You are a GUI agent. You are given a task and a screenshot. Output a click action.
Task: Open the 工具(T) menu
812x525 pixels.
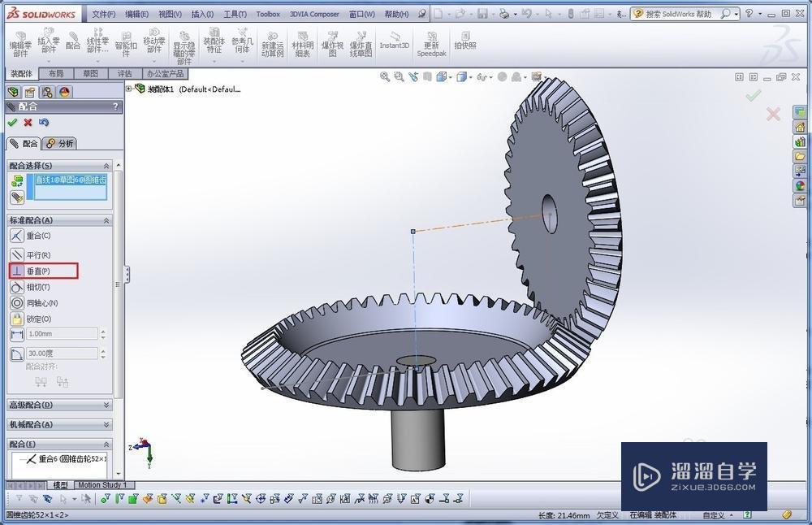point(235,14)
